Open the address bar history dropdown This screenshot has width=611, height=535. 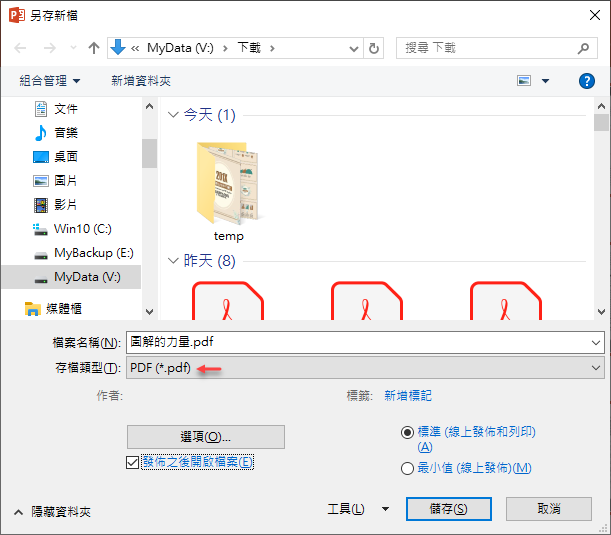tap(353, 49)
